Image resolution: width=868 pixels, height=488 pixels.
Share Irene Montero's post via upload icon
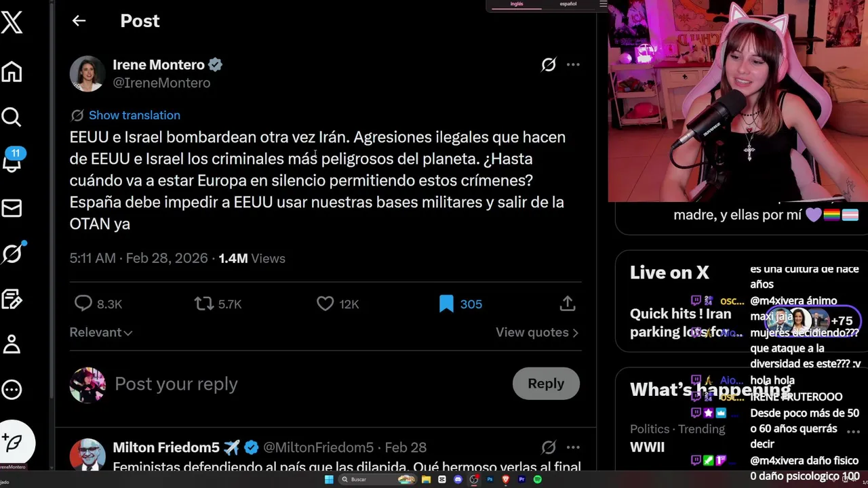[x=568, y=304]
